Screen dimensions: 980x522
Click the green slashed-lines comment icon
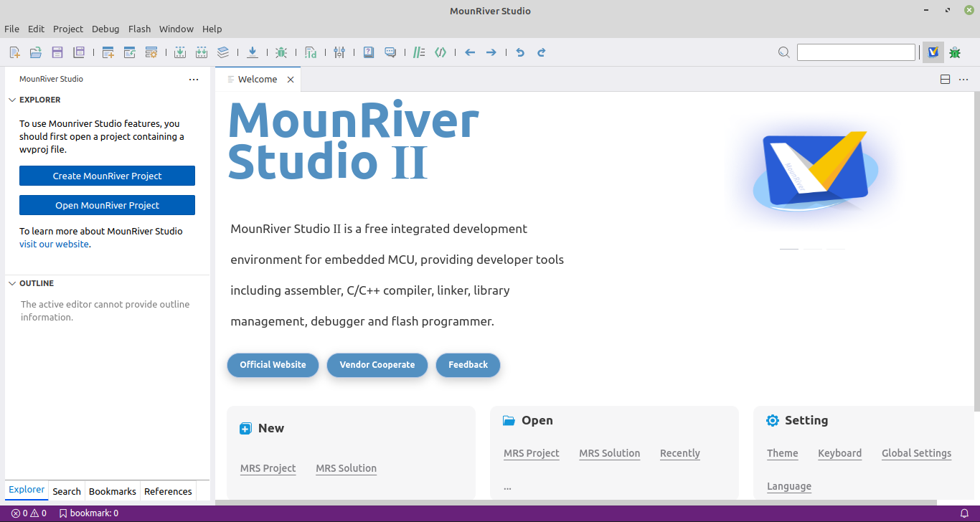[x=420, y=52]
